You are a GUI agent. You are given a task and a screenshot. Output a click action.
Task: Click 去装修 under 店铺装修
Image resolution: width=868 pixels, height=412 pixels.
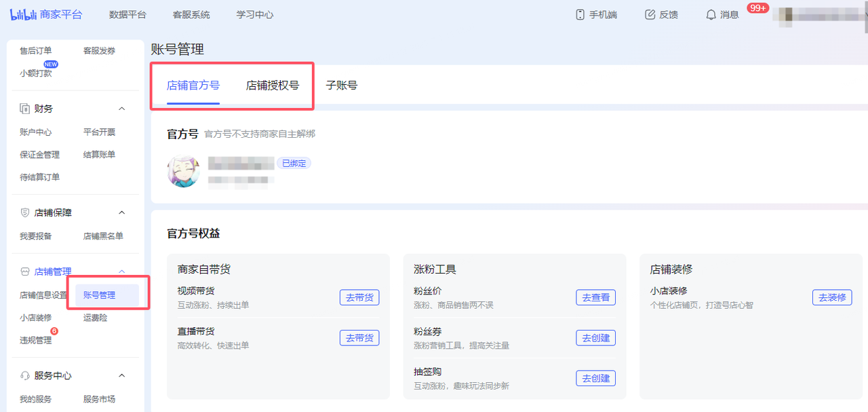tap(832, 297)
